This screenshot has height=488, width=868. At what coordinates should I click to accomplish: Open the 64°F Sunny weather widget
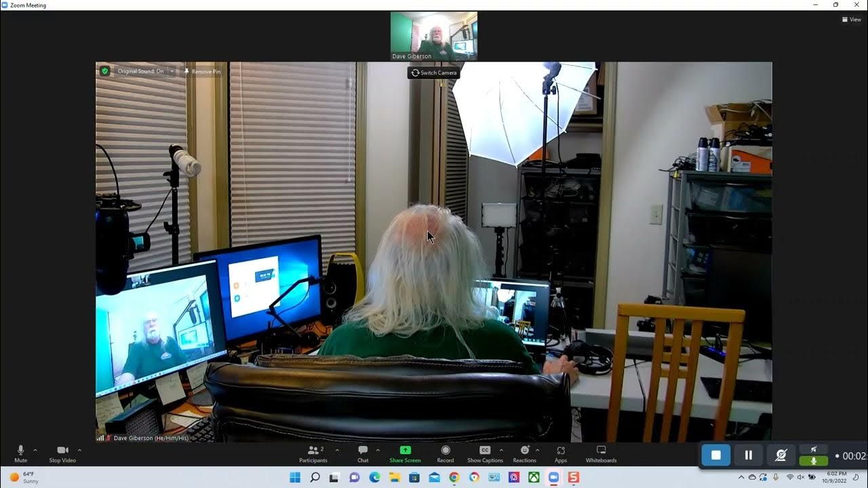tap(24, 477)
